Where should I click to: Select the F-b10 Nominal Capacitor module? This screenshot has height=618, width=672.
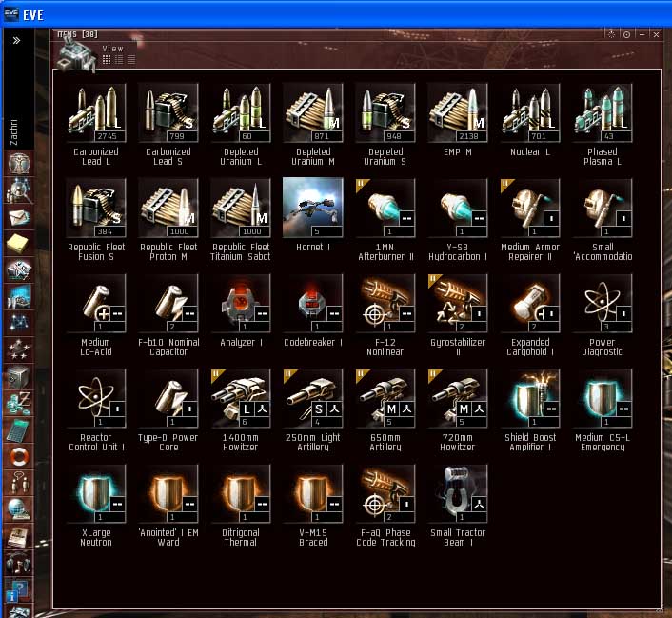[x=168, y=303]
